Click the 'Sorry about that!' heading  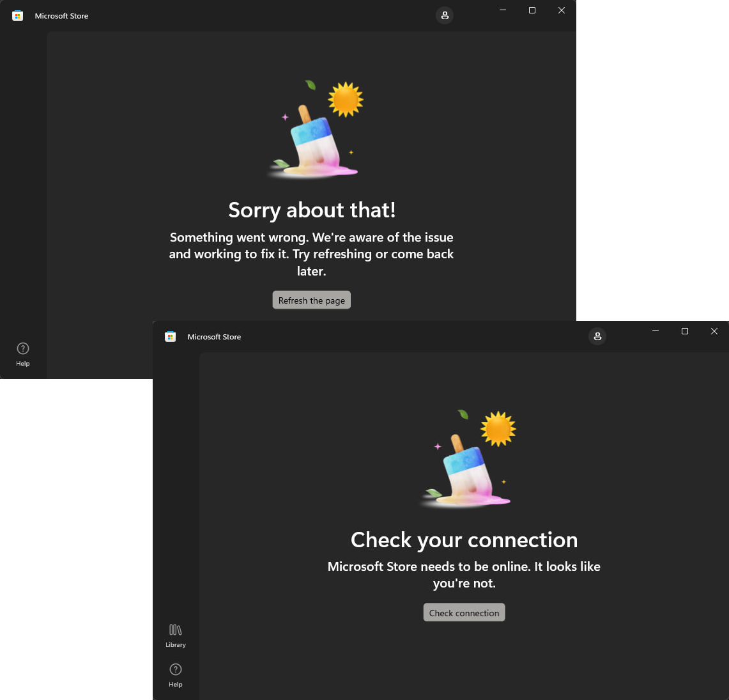(x=312, y=210)
